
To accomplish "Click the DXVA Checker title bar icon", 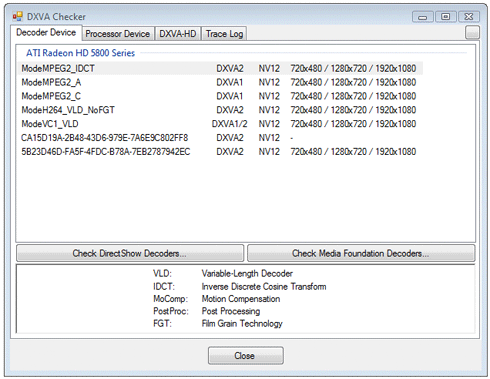I will pos(17,16).
